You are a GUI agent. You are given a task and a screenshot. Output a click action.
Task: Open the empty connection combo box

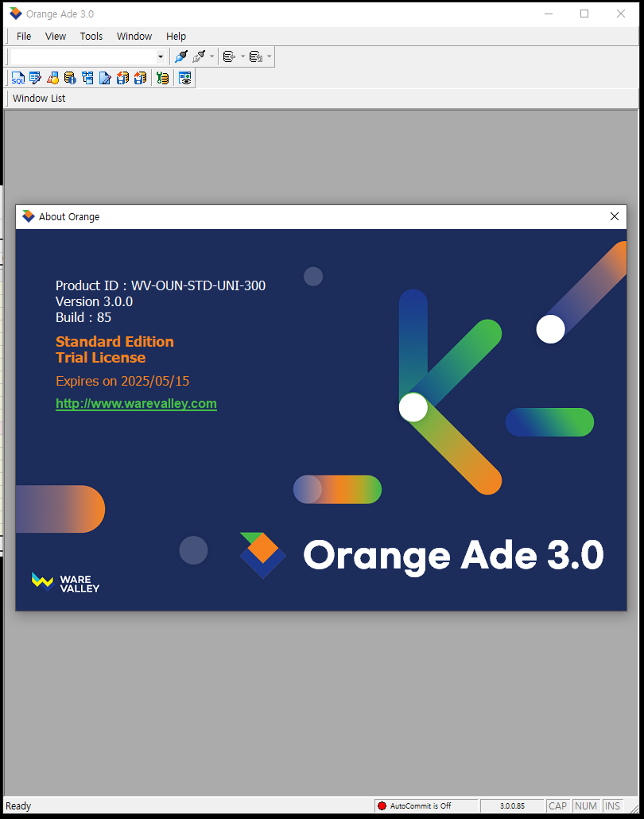point(87,56)
